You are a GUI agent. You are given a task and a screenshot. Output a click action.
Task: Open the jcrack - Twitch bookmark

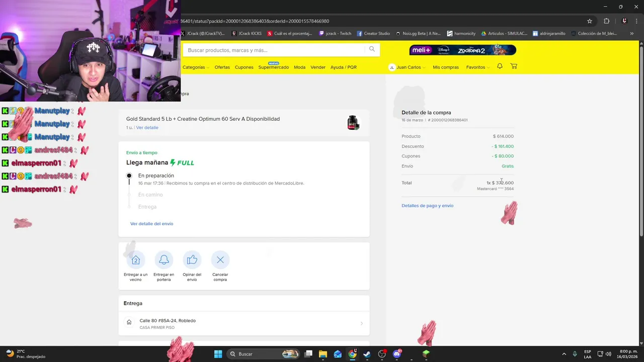(335, 34)
